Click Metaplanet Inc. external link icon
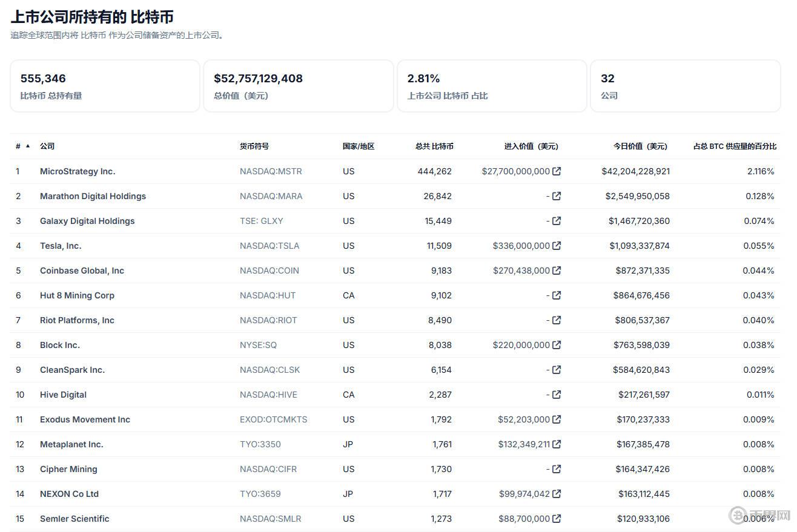Image resolution: width=797 pixels, height=532 pixels. [x=557, y=444]
